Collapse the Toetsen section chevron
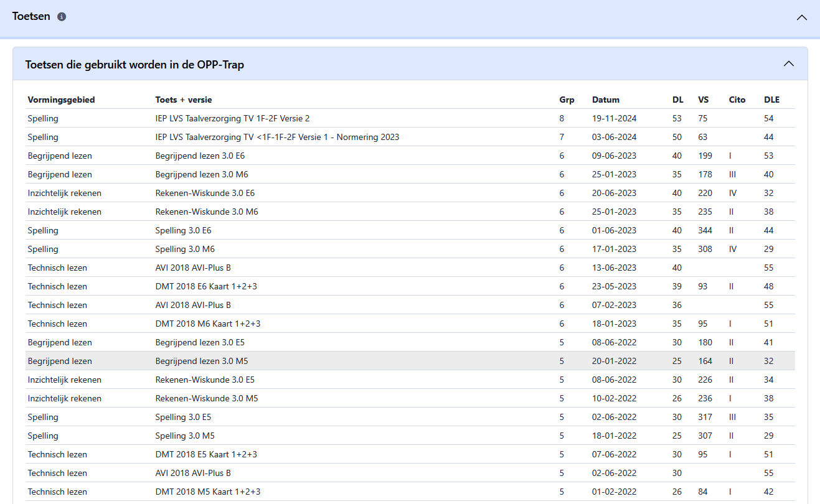Image resolution: width=820 pixels, height=504 pixels. point(801,17)
